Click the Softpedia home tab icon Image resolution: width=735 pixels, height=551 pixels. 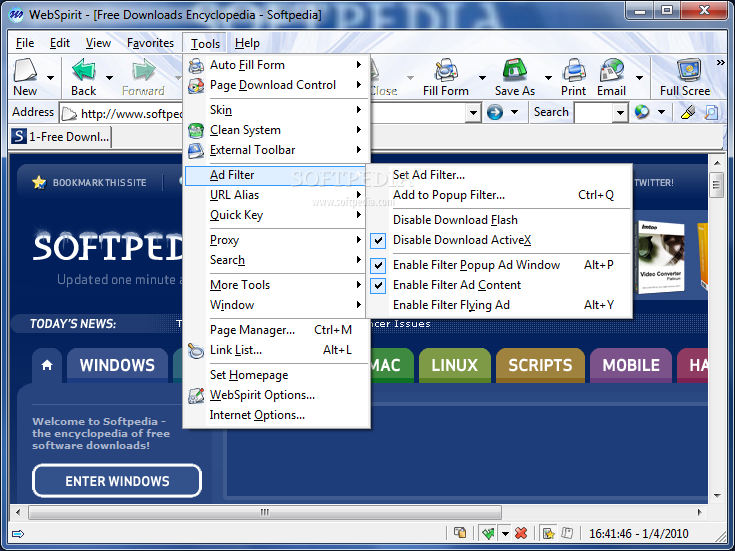click(x=47, y=365)
